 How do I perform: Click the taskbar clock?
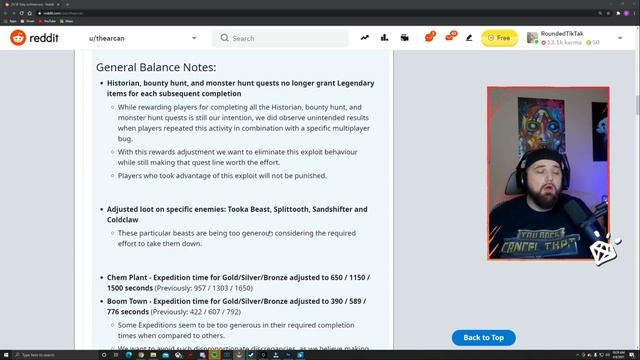pos(618,355)
